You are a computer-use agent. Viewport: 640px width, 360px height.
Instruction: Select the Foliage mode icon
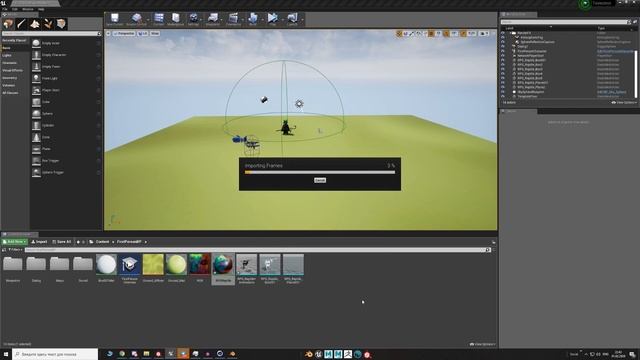pos(48,24)
